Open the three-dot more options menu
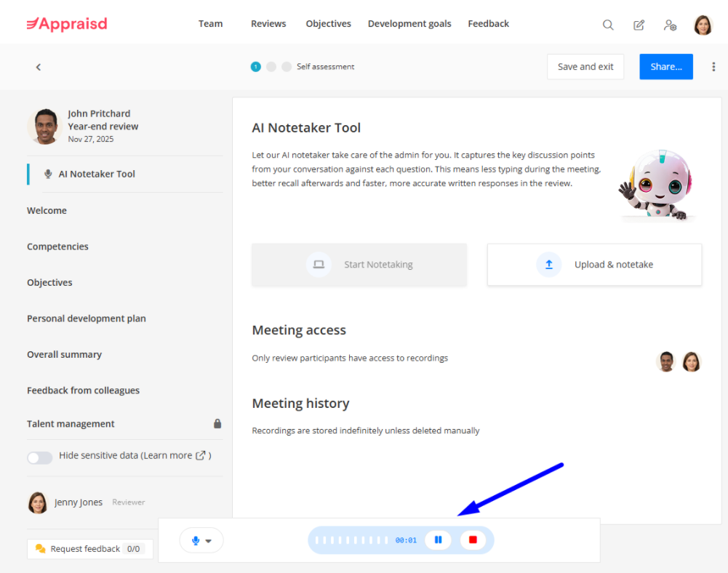The width and height of the screenshot is (728, 573). tap(713, 67)
